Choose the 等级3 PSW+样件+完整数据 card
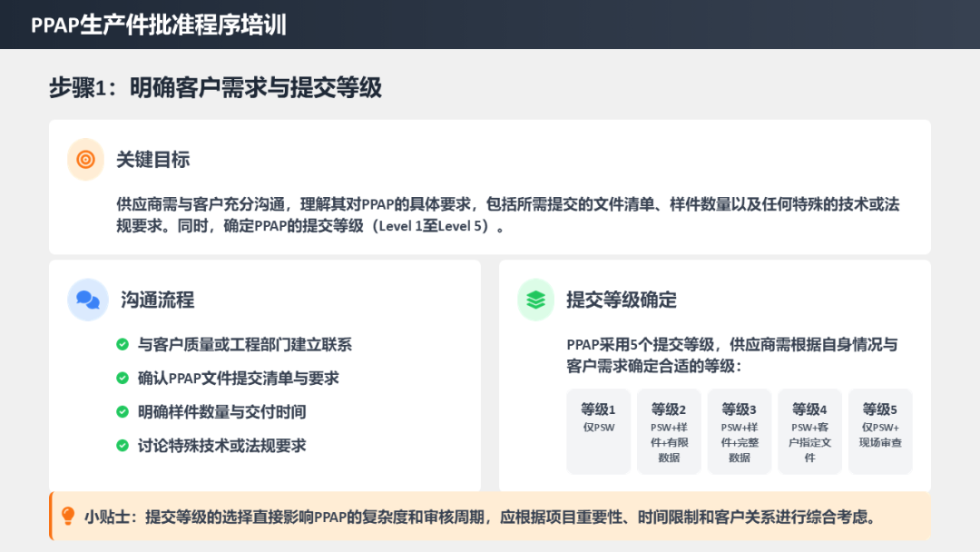This screenshot has width=980, height=552. click(x=739, y=431)
